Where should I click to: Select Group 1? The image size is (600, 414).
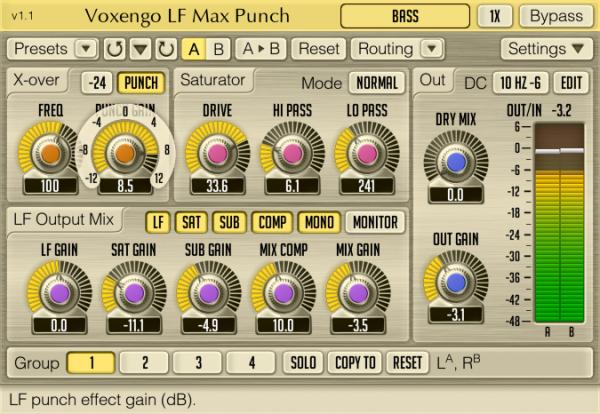(x=91, y=363)
